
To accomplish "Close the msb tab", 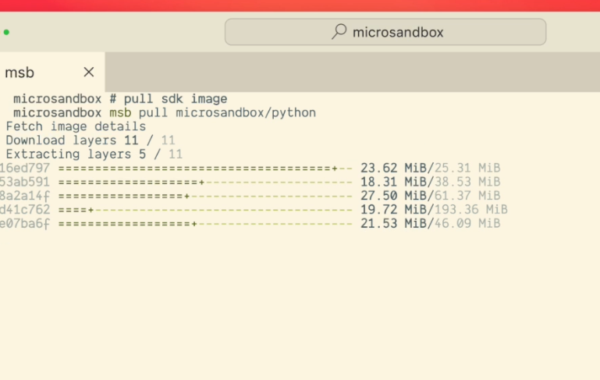I will coord(89,72).
